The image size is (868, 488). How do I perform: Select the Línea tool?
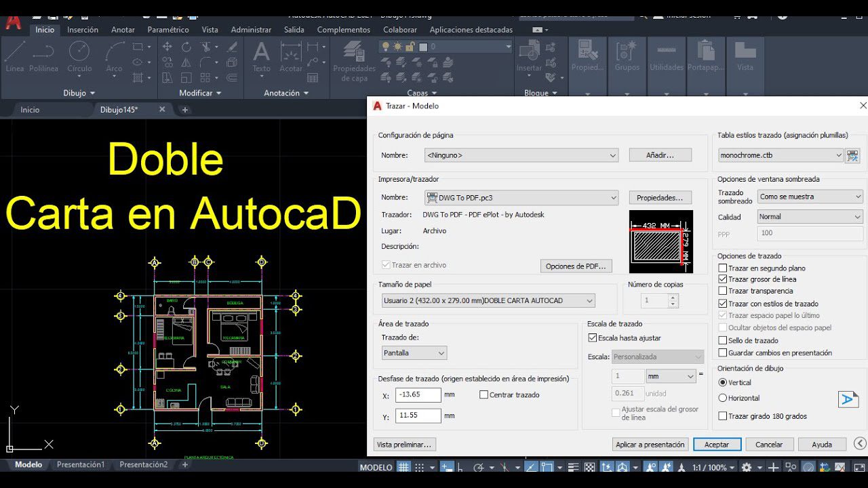pos(14,58)
